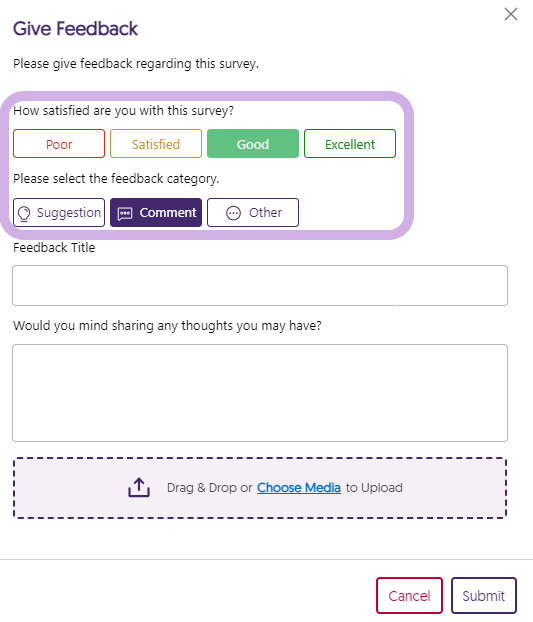Viewport: 533px width, 622px height.
Task: Click the lightbulb icon on the Suggestion button
Action: (x=24, y=213)
